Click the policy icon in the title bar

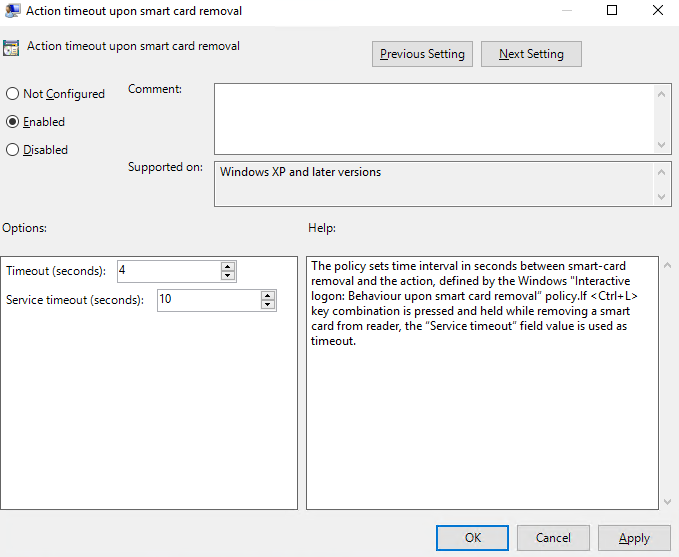coord(13,11)
